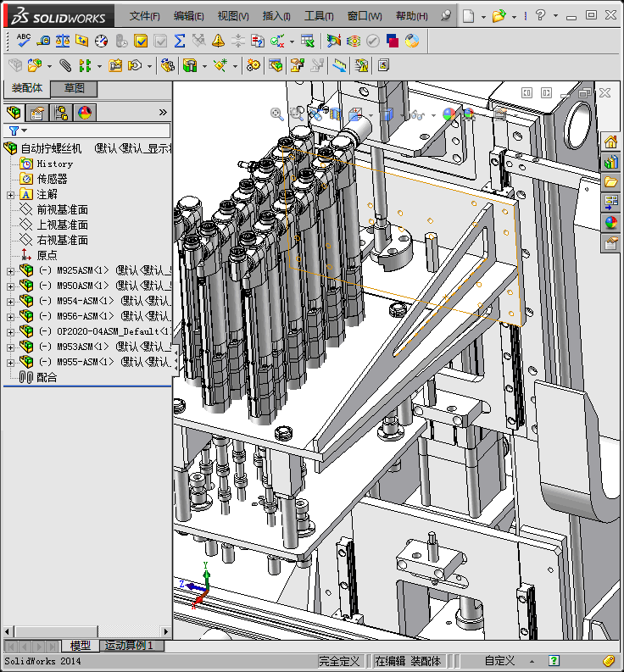The width and height of the screenshot is (624, 672).
Task: Switch to the 运动算例1 bottom tab
Action: click(129, 646)
